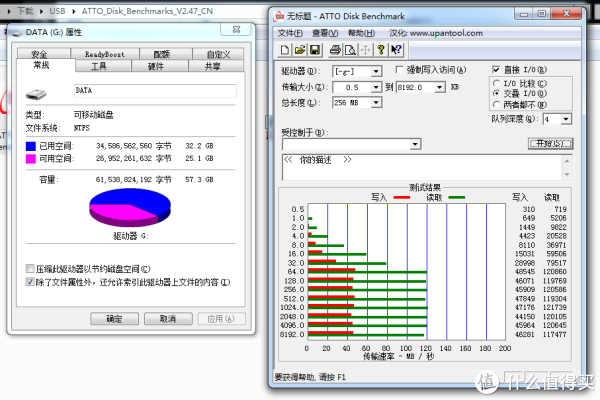Open the 队列深度 queue depth dropdown
The width and height of the screenshot is (600, 400).
click(566, 119)
